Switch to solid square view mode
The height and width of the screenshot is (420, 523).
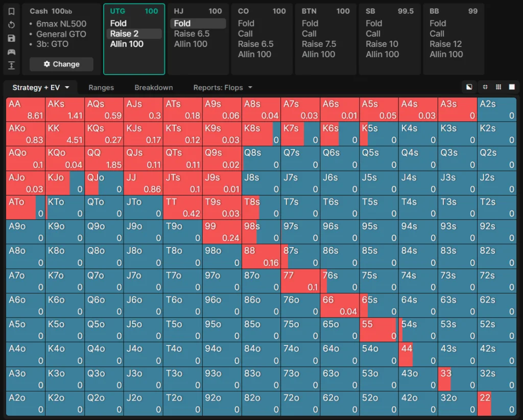[x=512, y=87]
